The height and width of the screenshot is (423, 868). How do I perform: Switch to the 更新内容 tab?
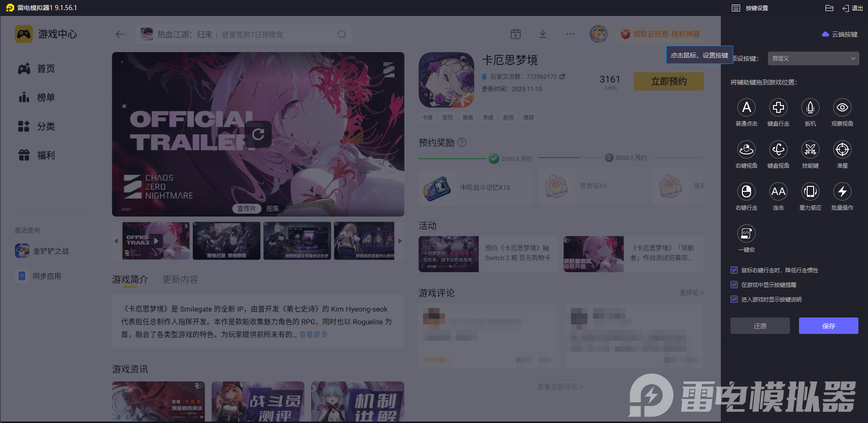click(180, 280)
